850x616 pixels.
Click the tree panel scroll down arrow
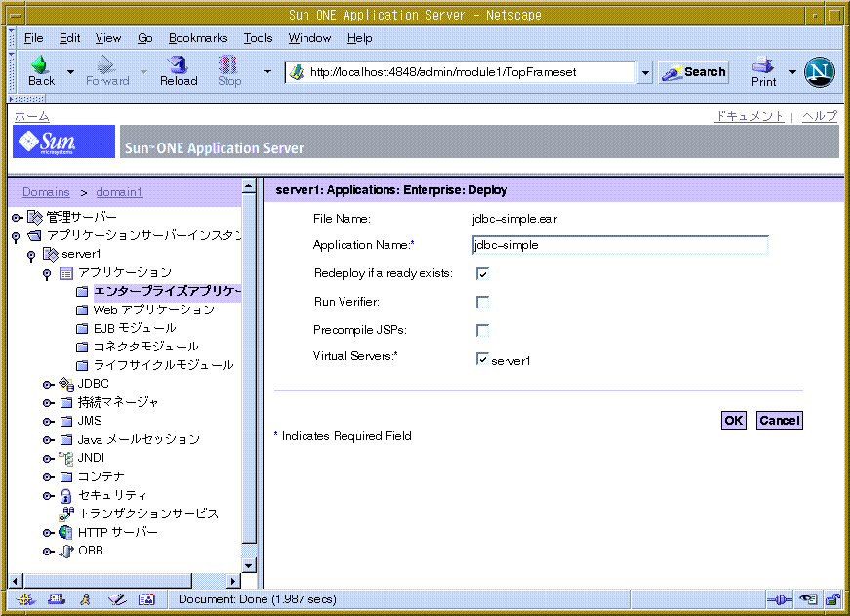pyautogui.click(x=248, y=566)
